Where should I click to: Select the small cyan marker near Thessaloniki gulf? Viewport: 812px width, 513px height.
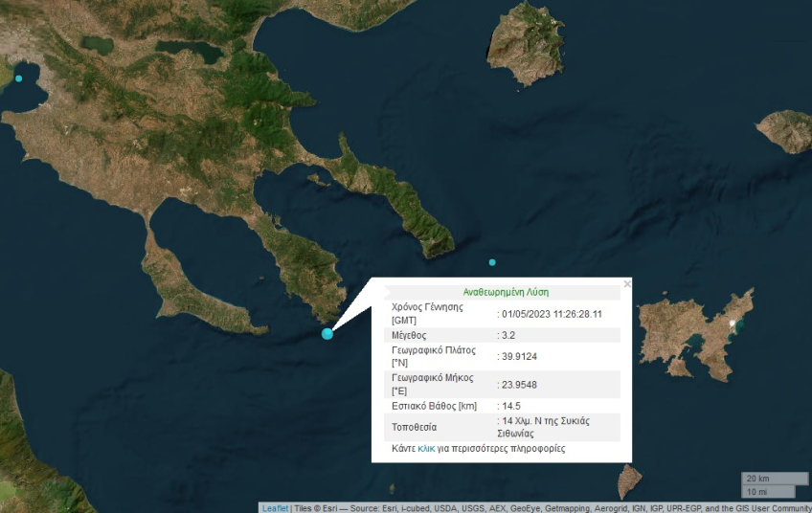[18, 78]
